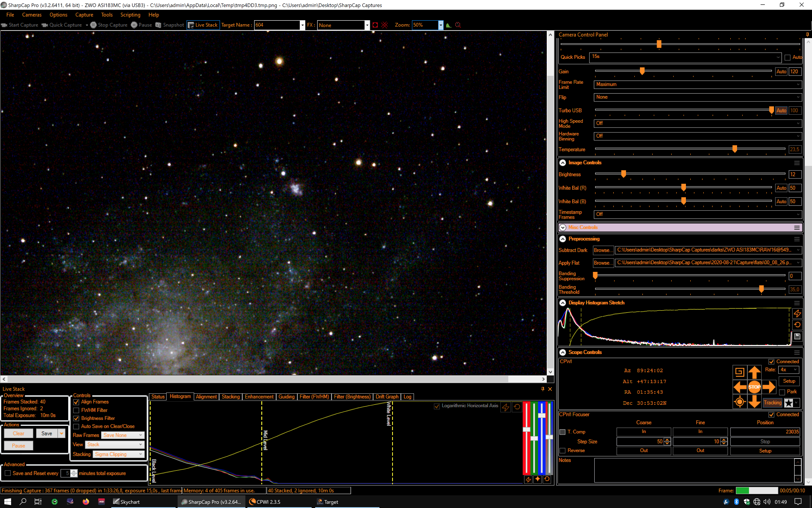The image size is (812, 508).
Task: Check the Park checkbox
Action: [x=782, y=392]
